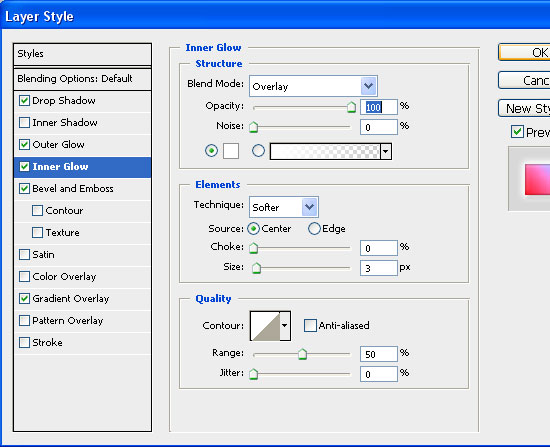Click the Opacity slider handle

tap(351, 107)
